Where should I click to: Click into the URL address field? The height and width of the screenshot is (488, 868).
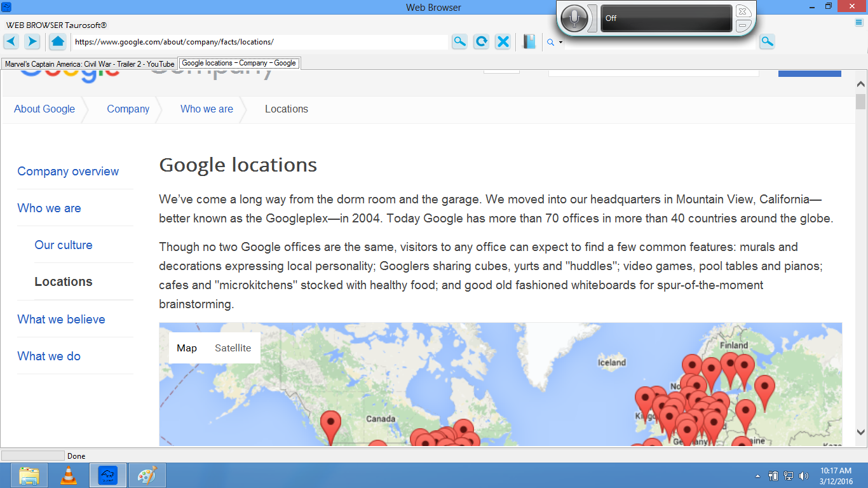[x=259, y=42]
